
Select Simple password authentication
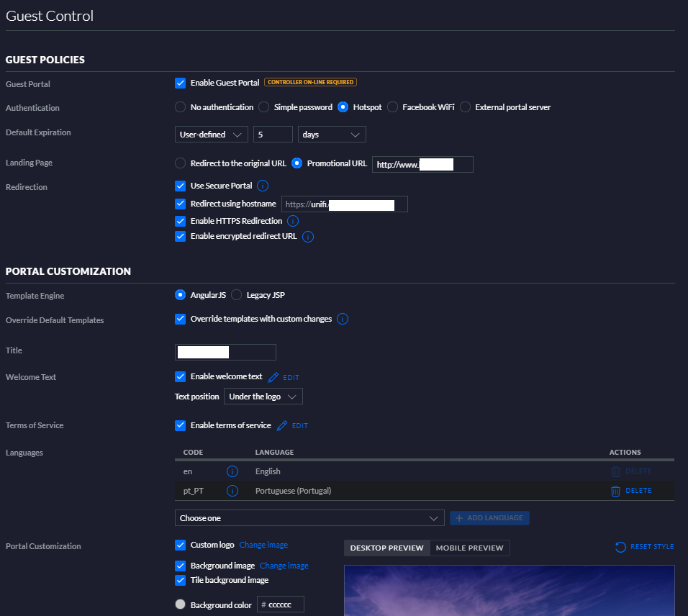[264, 107]
